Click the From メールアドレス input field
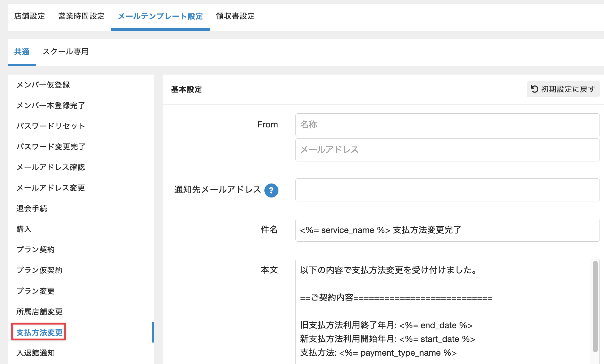The height and width of the screenshot is (364, 604). pyautogui.click(x=447, y=150)
